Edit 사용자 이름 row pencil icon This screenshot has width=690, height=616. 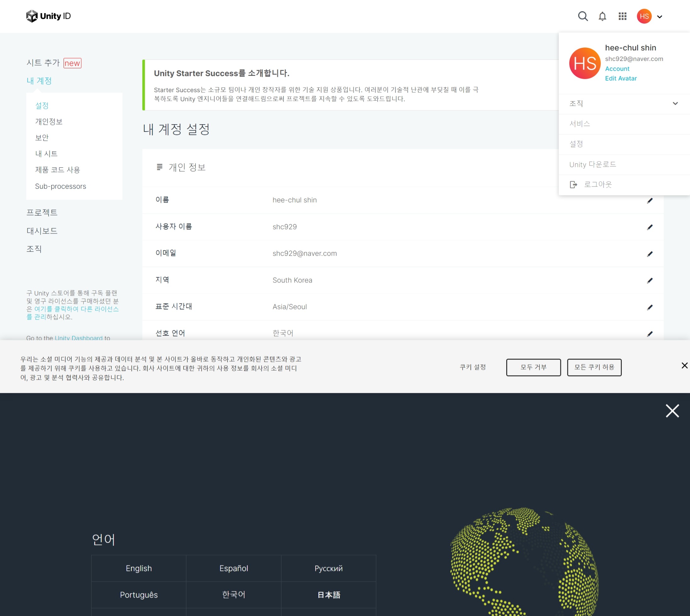coord(649,227)
